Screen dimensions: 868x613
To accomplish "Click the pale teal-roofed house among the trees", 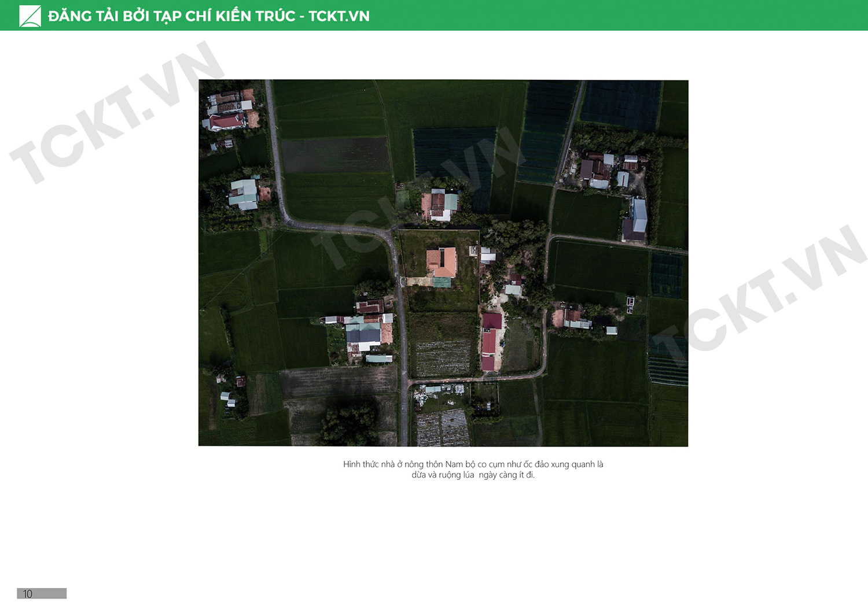I will point(244,194).
